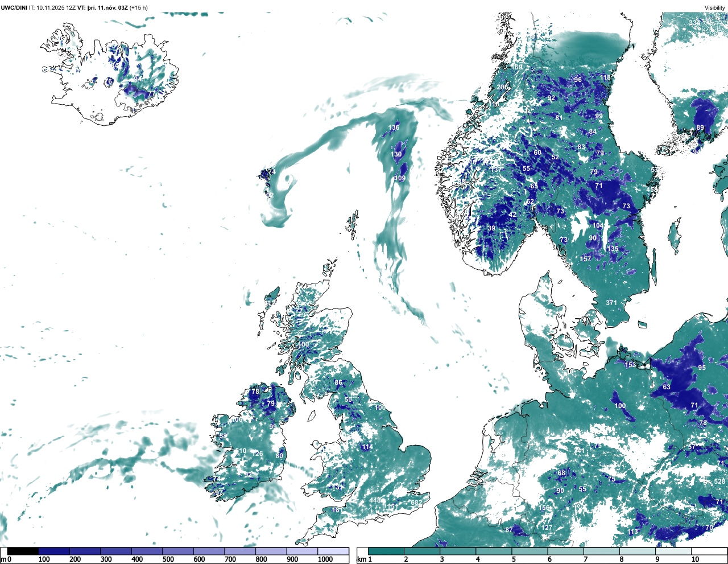The height and width of the screenshot is (564, 728).
Task: Click the '136' value over the Norwegian Sea
Action: pyautogui.click(x=394, y=127)
